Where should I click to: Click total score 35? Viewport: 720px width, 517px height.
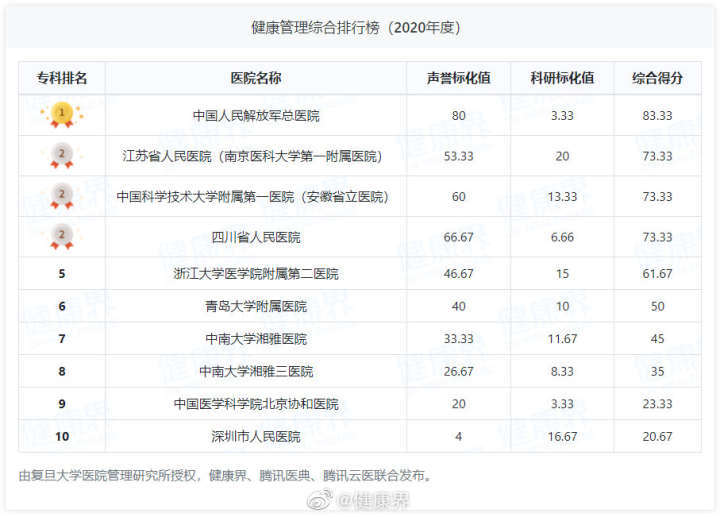pyautogui.click(x=657, y=371)
